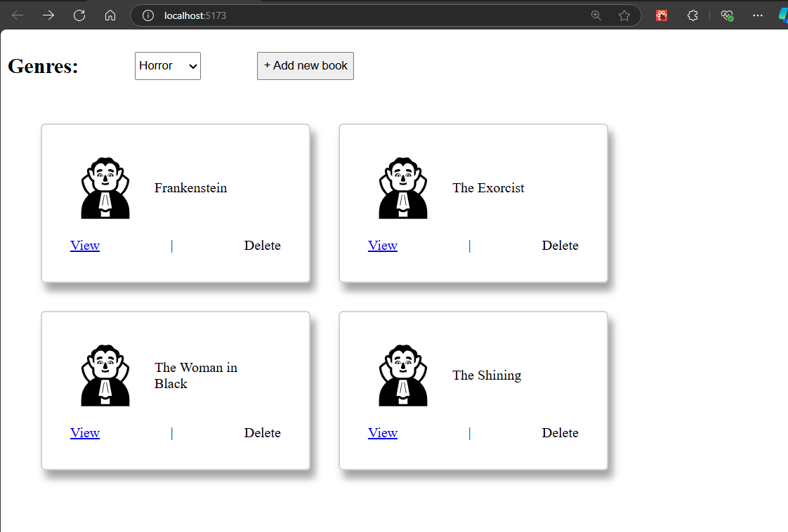The image size is (788, 532).
Task: Click the + Add new book button
Action: pos(306,66)
